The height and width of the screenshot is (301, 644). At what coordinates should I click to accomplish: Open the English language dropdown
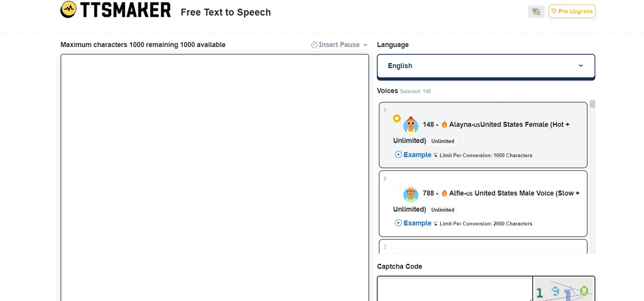(x=486, y=66)
